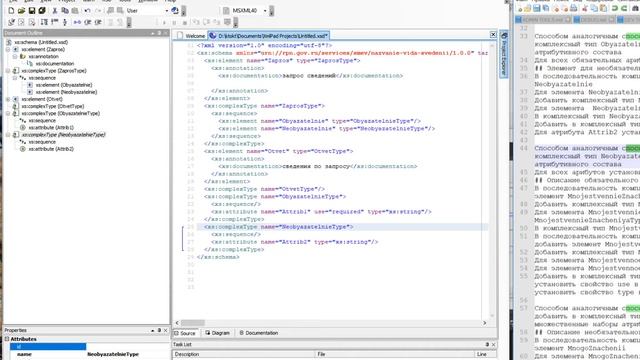640x360 pixels.
Task: Switch to the Welcome tab
Action: click(191, 36)
